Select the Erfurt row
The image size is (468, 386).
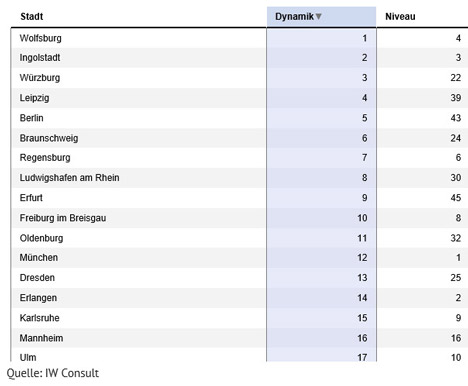(240, 198)
